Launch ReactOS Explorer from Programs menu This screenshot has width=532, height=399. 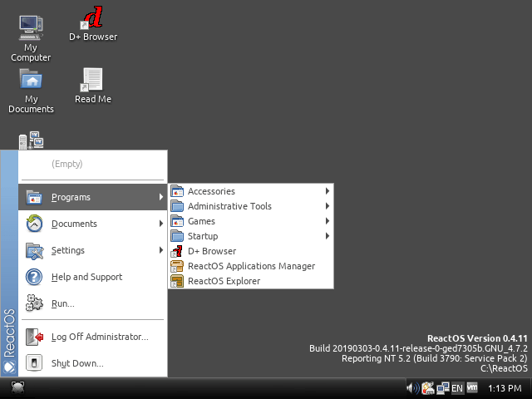pos(251,281)
